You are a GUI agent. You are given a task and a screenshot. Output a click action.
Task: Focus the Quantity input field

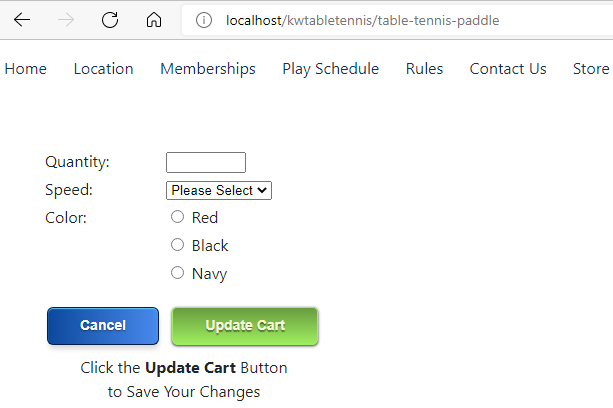point(206,162)
